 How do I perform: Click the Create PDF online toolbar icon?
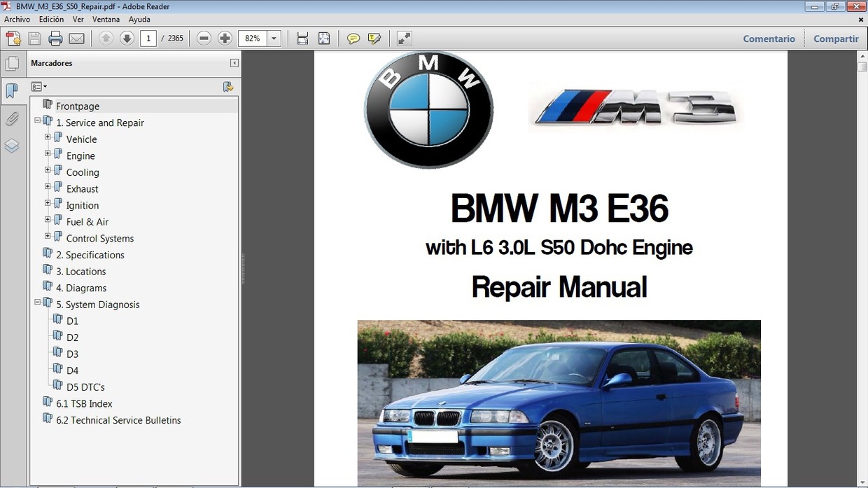(13, 39)
